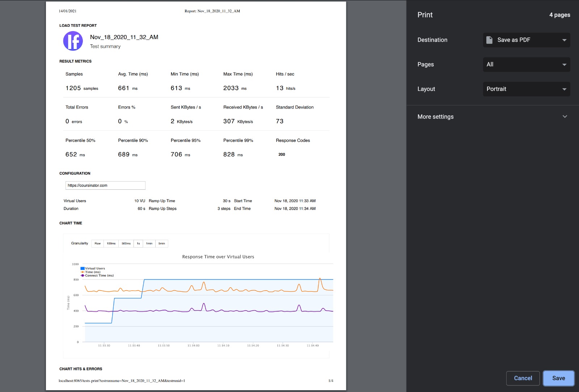The width and height of the screenshot is (579, 392).
Task: Click the 200 response code badge
Action: coord(282,155)
